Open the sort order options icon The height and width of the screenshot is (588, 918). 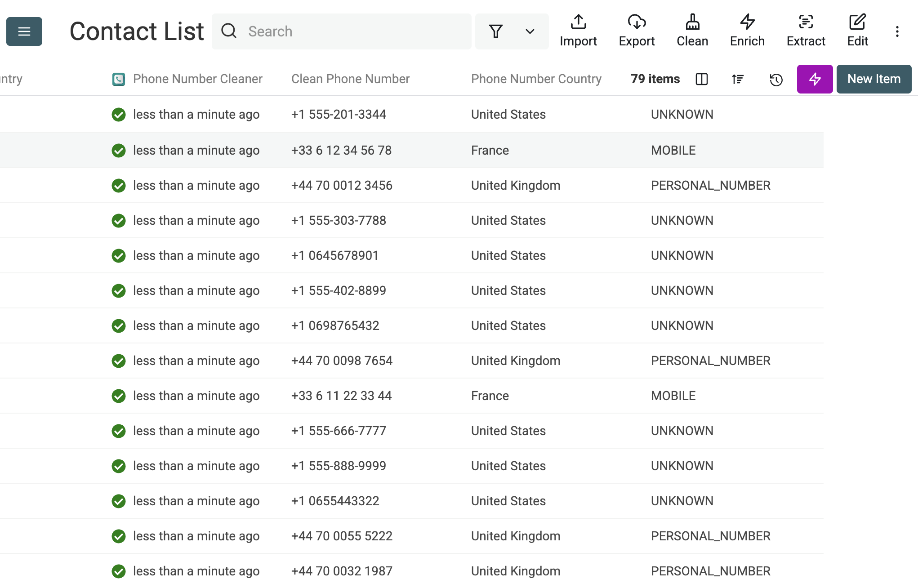(x=738, y=79)
